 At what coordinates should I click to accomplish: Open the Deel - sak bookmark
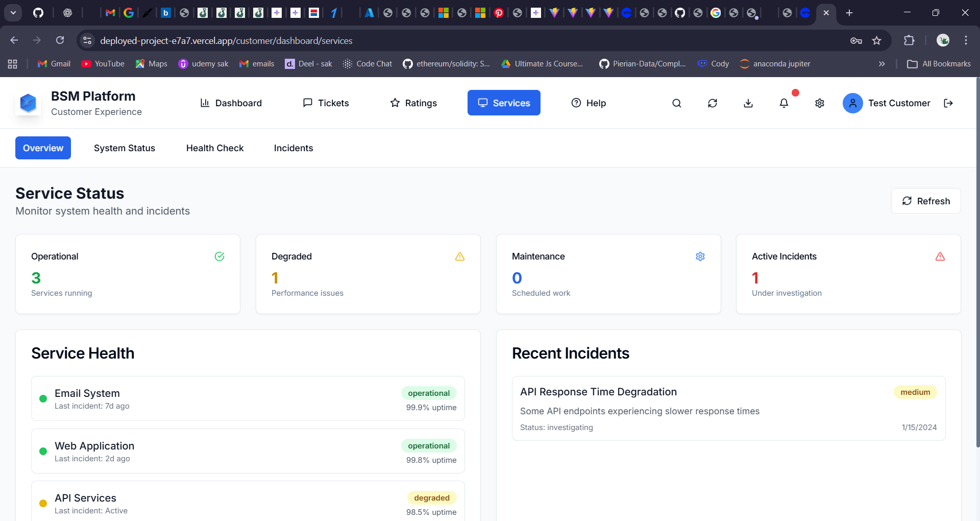point(309,64)
